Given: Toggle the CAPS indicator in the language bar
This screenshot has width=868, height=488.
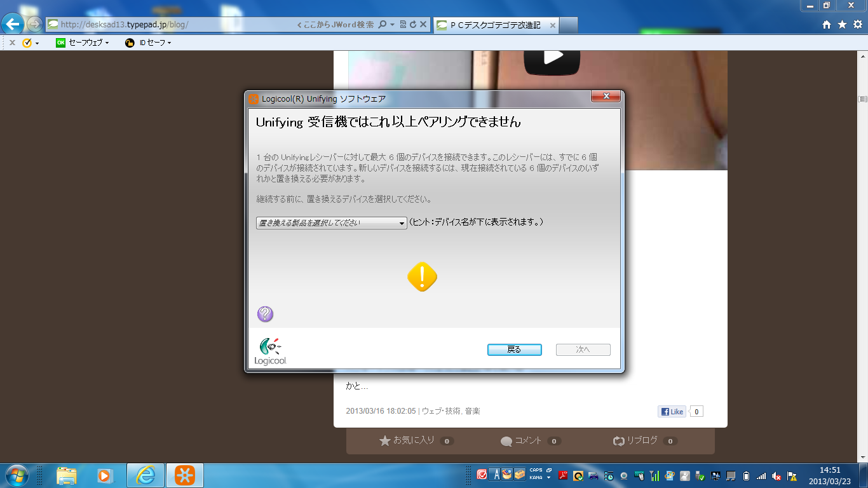Looking at the screenshot, I should pyautogui.click(x=536, y=470).
